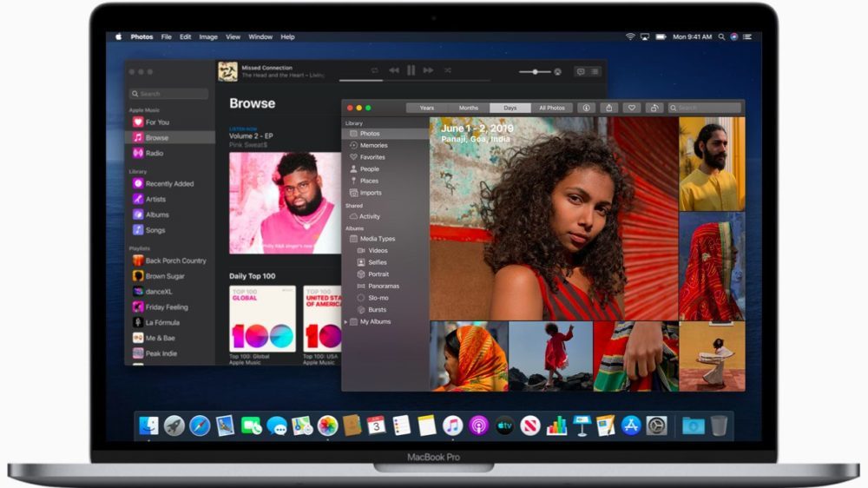Open the lyrics panel in Music
The width and height of the screenshot is (868, 488).
581,71
